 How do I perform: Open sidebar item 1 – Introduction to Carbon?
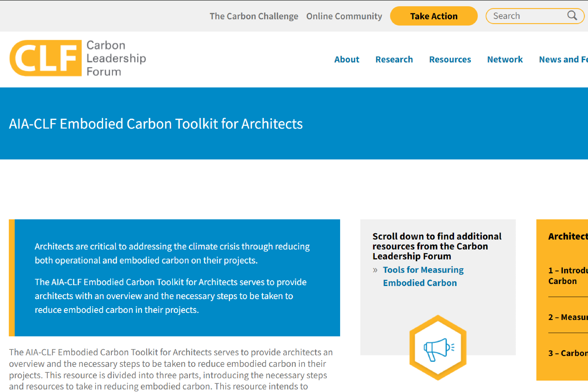point(568,276)
